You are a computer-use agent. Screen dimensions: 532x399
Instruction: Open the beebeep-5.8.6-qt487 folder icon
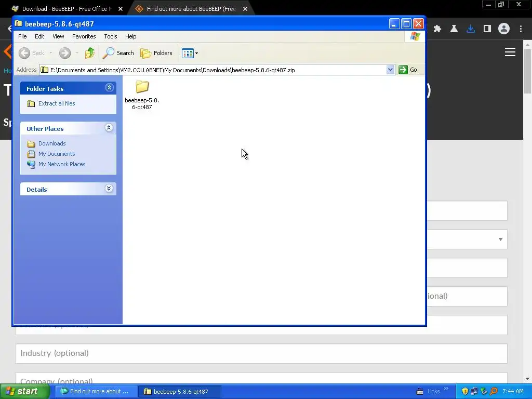142,87
